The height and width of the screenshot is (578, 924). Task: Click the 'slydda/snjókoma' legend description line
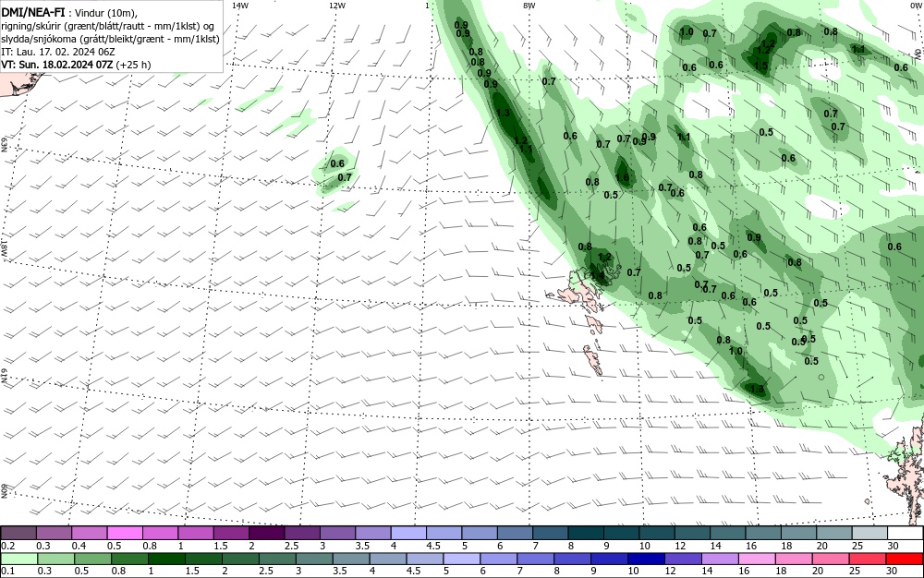coord(110,39)
